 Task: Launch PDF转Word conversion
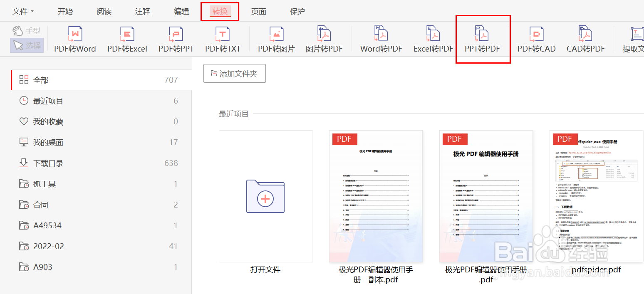pyautogui.click(x=75, y=40)
